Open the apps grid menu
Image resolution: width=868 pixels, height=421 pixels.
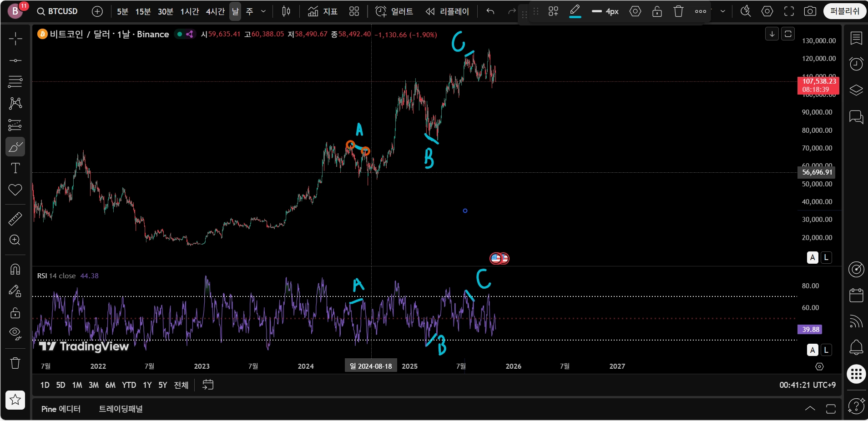(x=856, y=374)
